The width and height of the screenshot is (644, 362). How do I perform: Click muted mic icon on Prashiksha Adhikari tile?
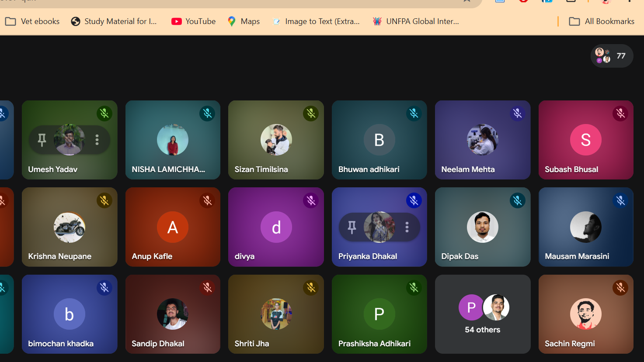click(414, 287)
